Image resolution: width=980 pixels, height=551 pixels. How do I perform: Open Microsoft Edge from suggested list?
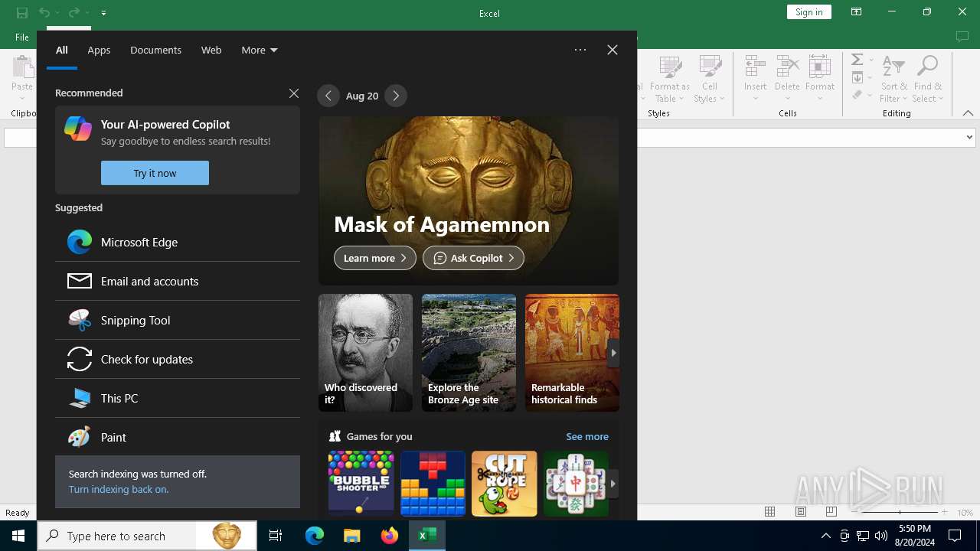pyautogui.click(x=177, y=242)
